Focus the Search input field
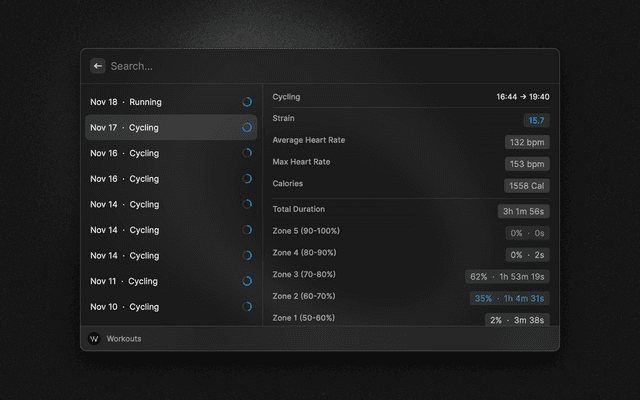Screen dimensions: 640x400 (x=320, y=66)
